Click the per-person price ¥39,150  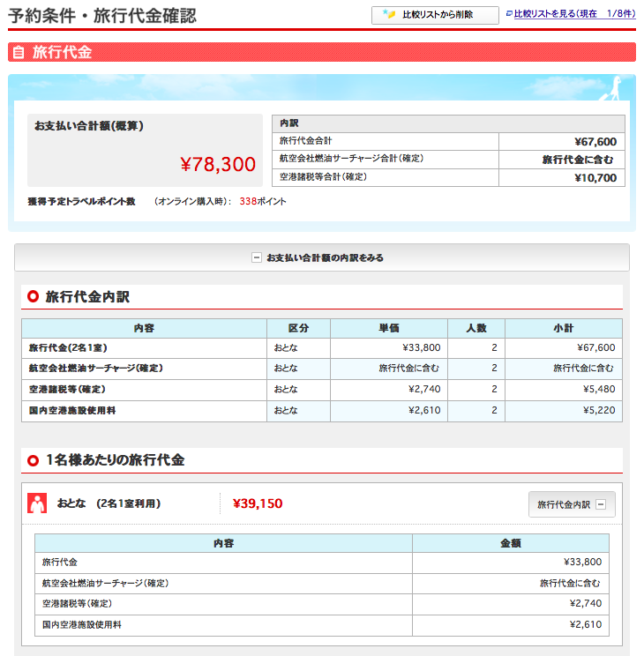click(258, 503)
